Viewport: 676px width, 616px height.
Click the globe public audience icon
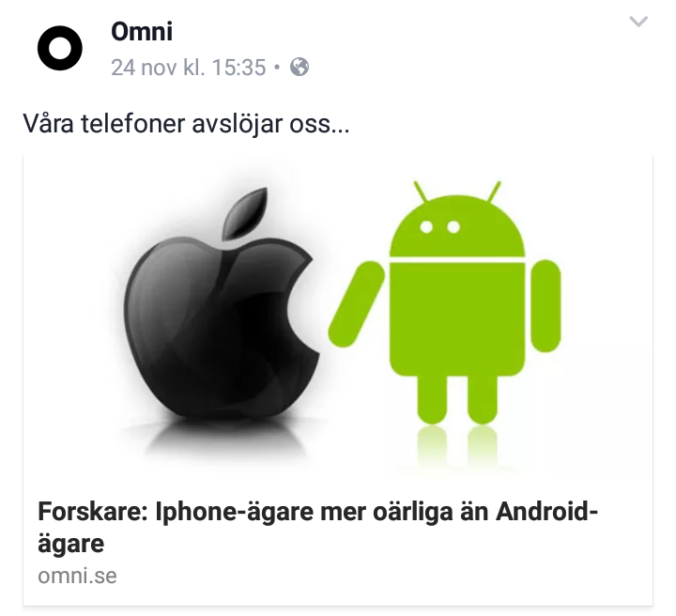[x=300, y=67]
